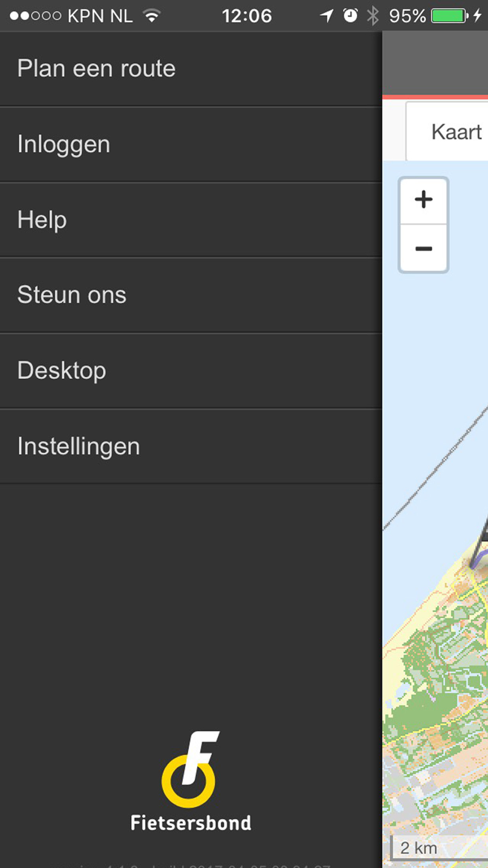Select Inloggen in the side menu
Screen dimensions: 488x868
[64, 144]
